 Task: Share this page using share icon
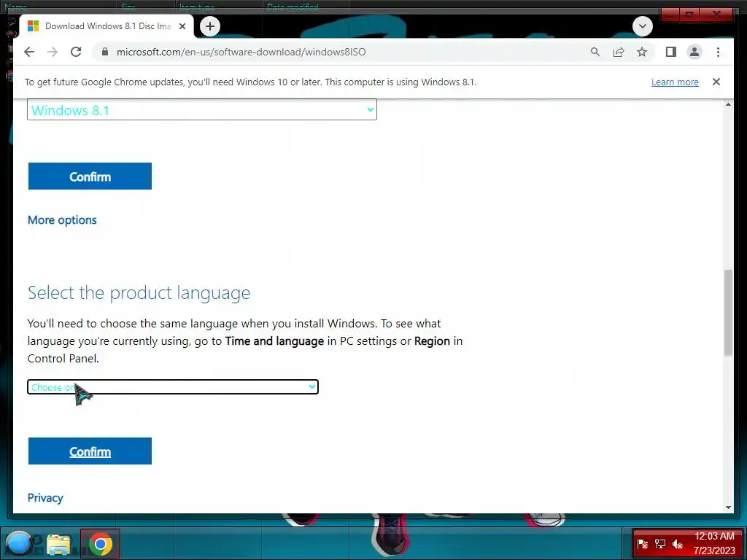point(619,52)
